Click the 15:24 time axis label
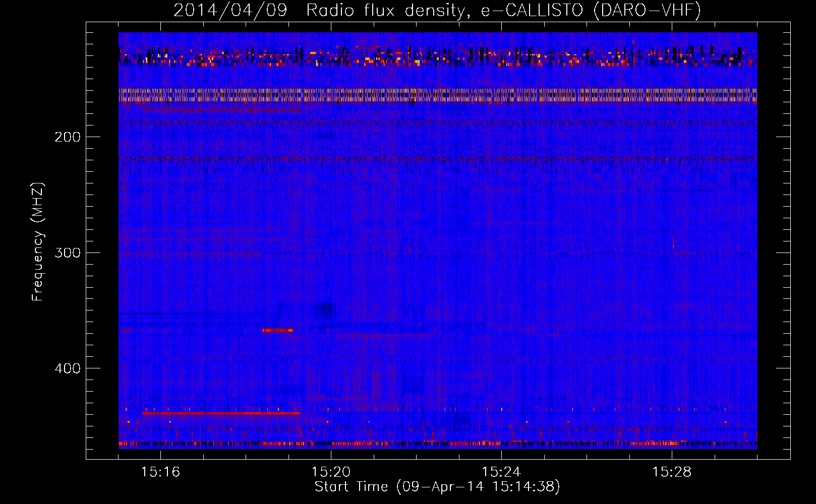Viewport: 816px width, 504px height. tap(501, 472)
